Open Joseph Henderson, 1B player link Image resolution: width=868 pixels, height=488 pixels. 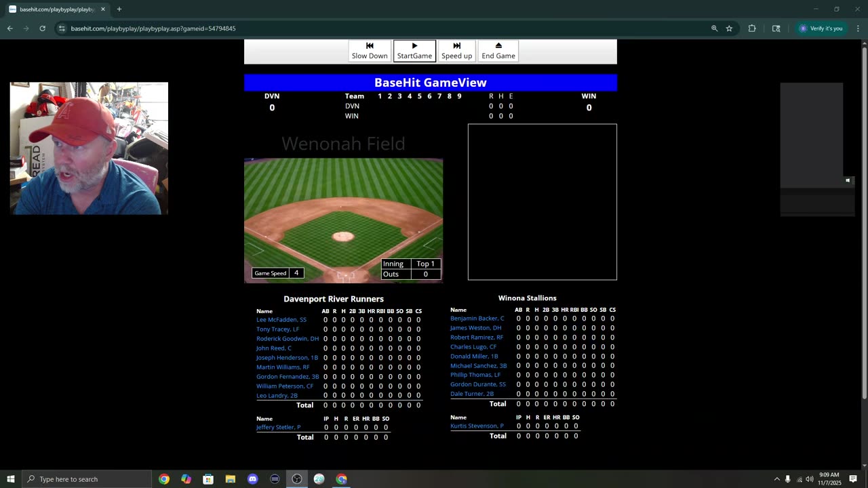tap(287, 358)
